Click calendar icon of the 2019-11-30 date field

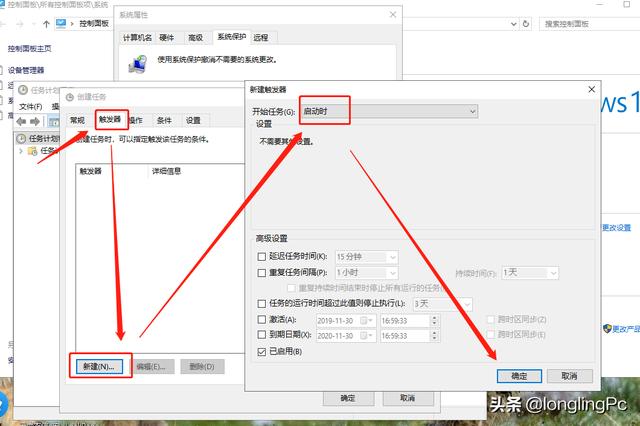(x=364, y=321)
